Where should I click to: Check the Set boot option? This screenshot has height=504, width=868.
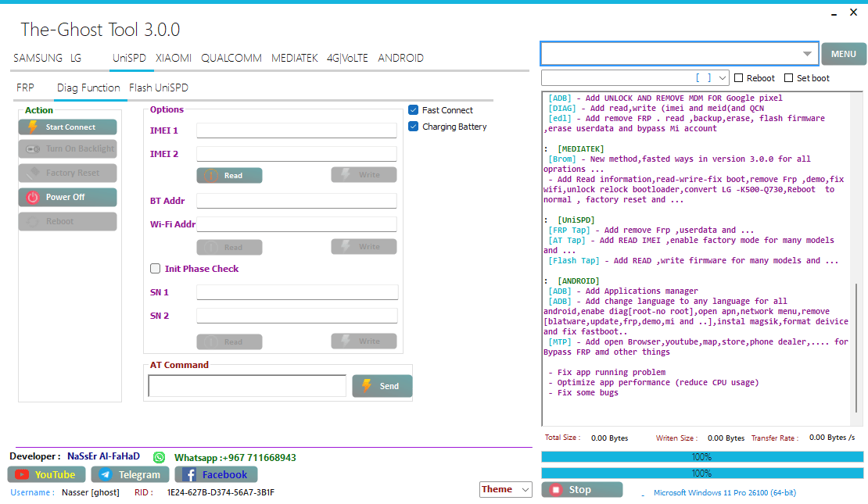[787, 77]
